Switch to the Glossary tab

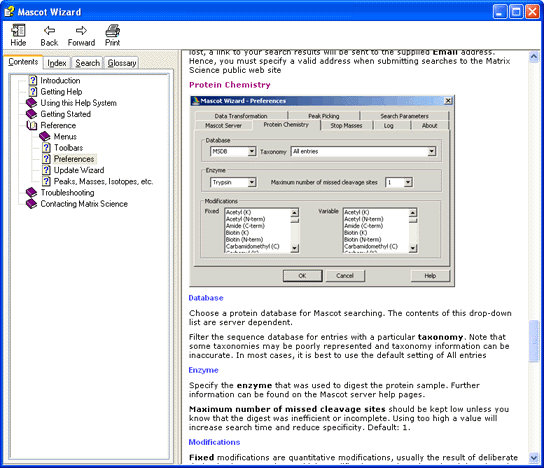pyautogui.click(x=122, y=63)
